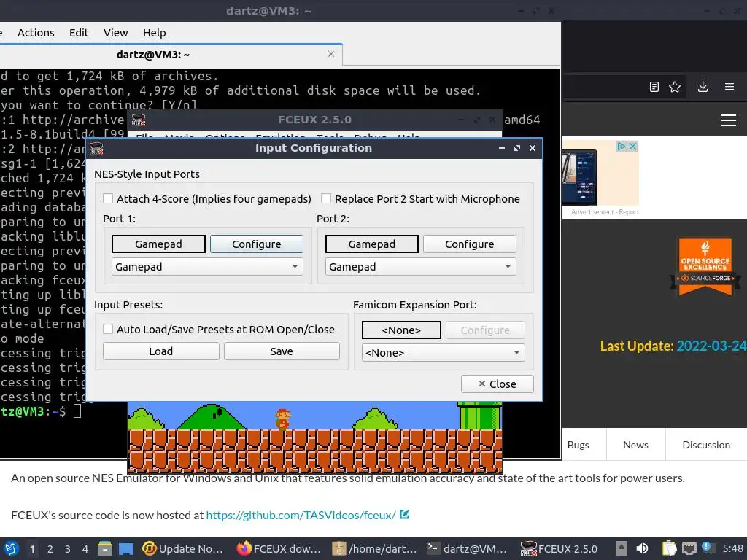Viewport: 747px width, 560px height.
Task: Switch to the SourceForge Bugs tab
Action: (x=578, y=444)
